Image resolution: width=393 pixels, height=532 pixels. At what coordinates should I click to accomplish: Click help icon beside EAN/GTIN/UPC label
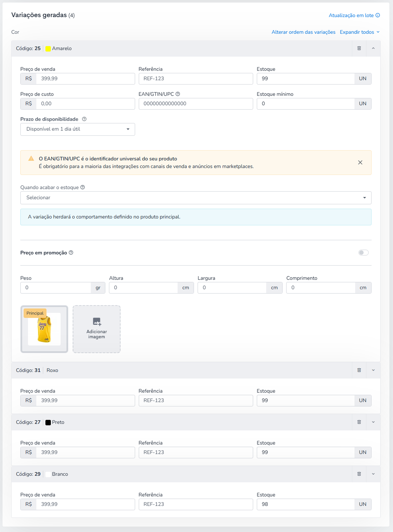click(178, 94)
